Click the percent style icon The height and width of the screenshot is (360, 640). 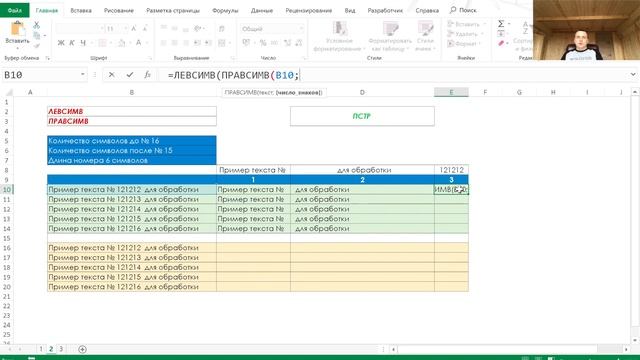[263, 43]
